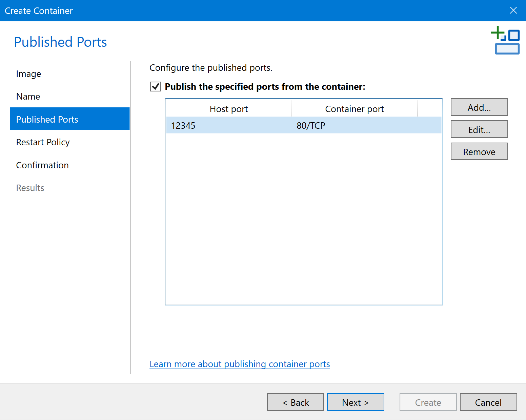The width and height of the screenshot is (526, 420).
Task: Cancel the container creation wizard
Action: click(x=488, y=402)
